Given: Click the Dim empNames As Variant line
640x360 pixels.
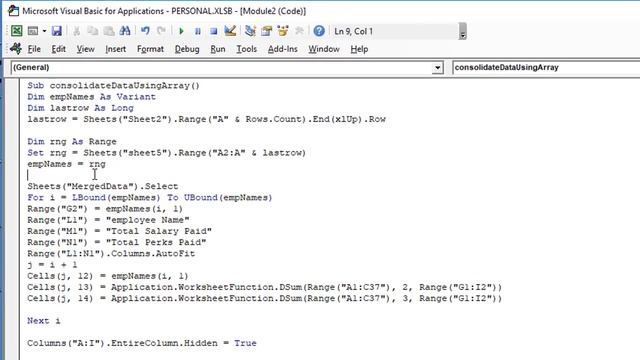Looking at the screenshot, I should coord(91,97).
